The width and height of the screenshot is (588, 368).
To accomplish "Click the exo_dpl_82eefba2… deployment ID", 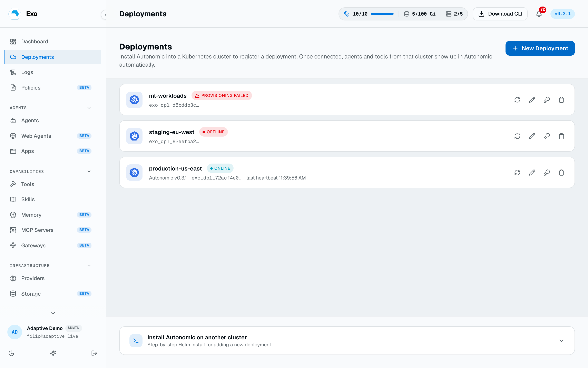I will 174,141.
